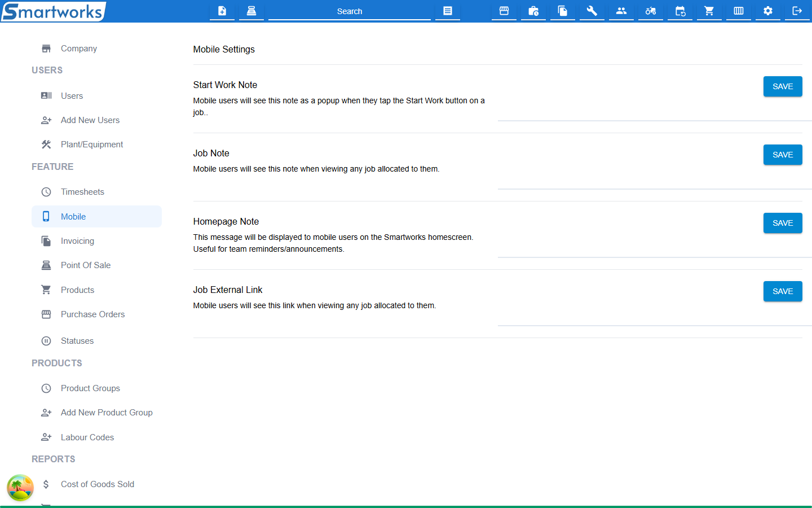812x508 pixels.
Task: Open the copied documents icon in top bar
Action: 563,11
